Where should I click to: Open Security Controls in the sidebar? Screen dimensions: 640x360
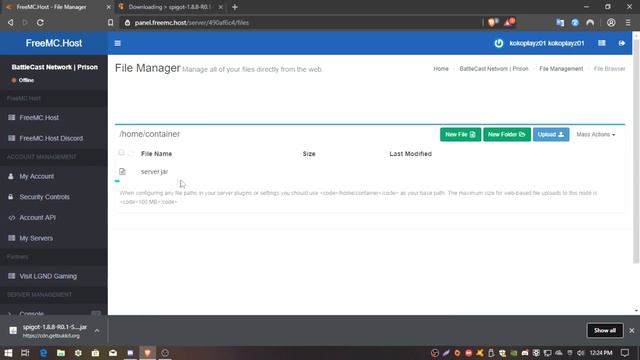54,197
